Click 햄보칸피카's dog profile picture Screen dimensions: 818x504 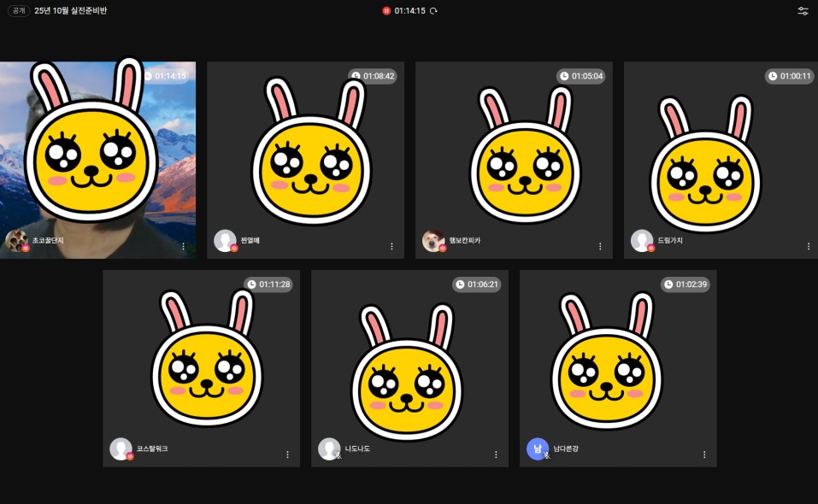(x=433, y=241)
